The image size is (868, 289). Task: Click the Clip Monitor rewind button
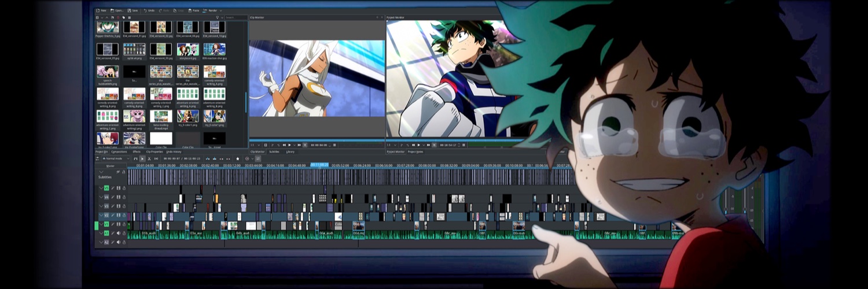[x=284, y=145]
